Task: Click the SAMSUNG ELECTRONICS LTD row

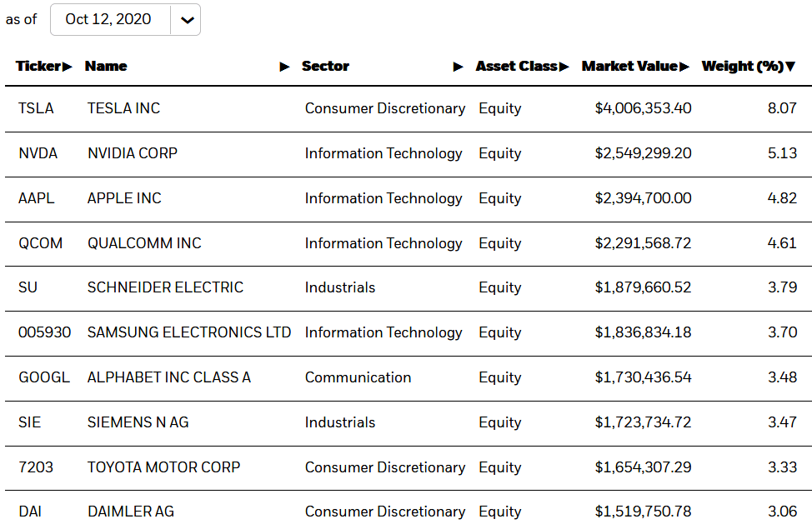Action: [188, 332]
